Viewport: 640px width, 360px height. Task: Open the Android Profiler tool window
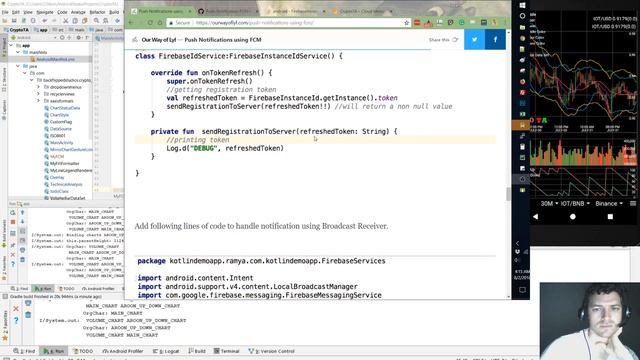122,351
